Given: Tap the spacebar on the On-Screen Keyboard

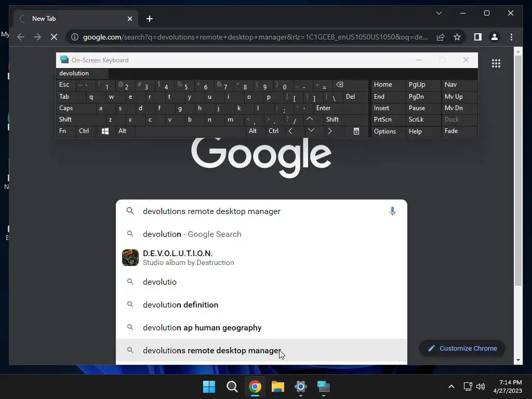Looking at the screenshot, I should click(x=190, y=131).
